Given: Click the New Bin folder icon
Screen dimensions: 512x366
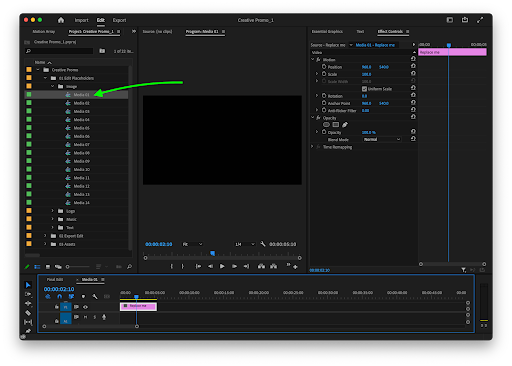Looking at the screenshot, I should pyautogui.click(x=102, y=51).
